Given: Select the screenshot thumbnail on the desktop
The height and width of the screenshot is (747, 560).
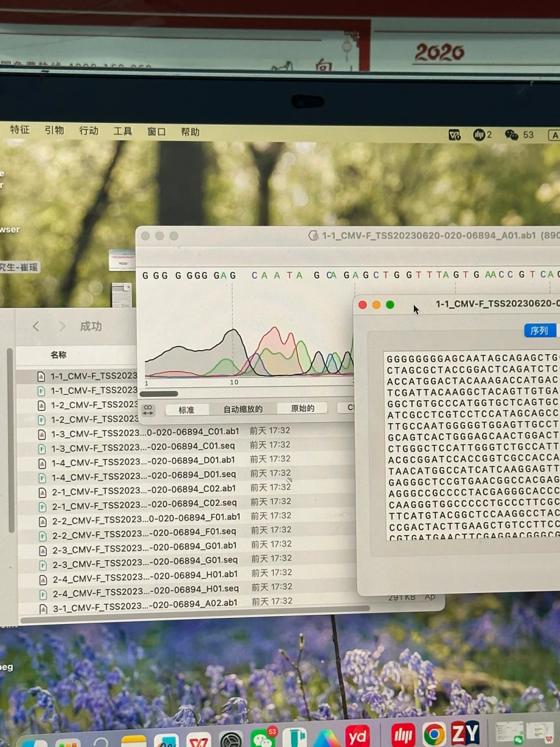Looking at the screenshot, I should click(x=122, y=259).
